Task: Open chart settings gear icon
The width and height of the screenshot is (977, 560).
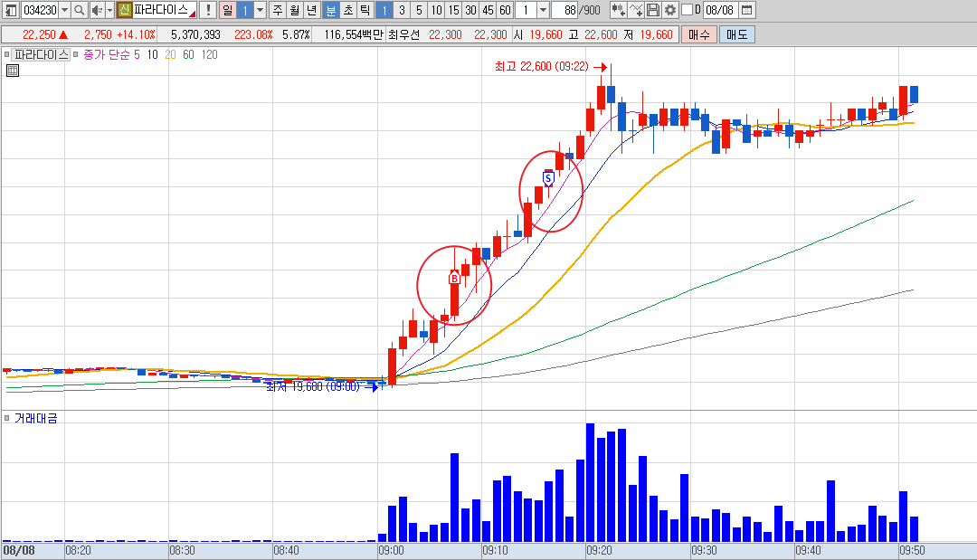Action: (x=669, y=10)
